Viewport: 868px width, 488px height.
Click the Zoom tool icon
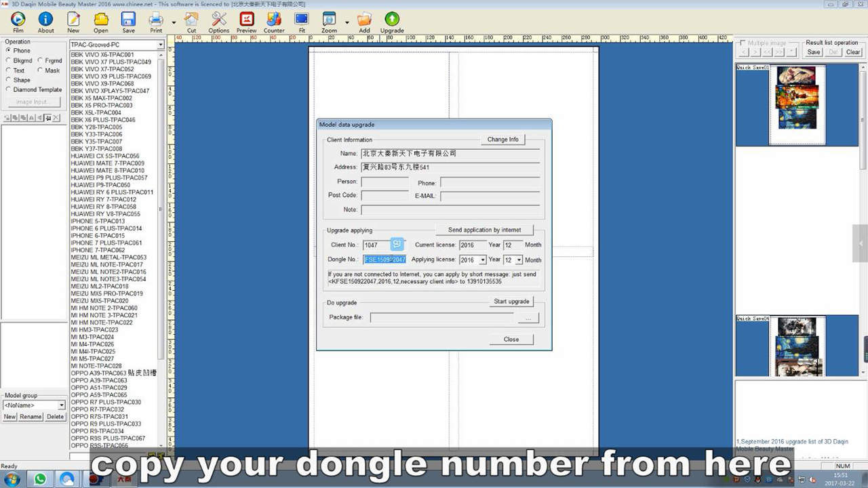point(329,22)
